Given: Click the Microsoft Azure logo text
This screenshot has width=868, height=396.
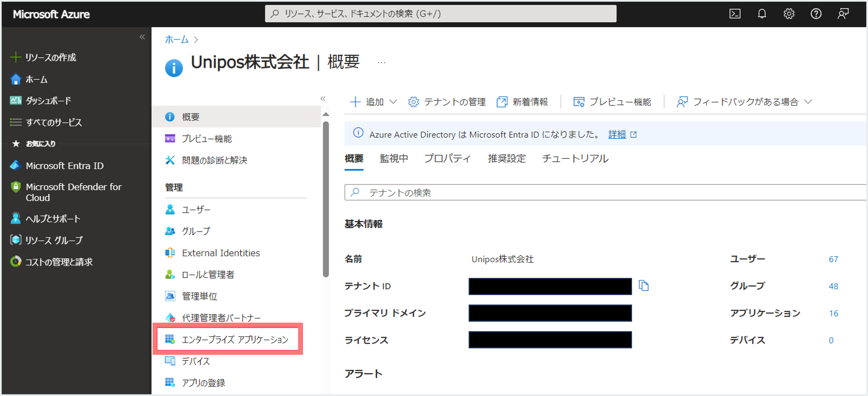Looking at the screenshot, I should [x=51, y=14].
